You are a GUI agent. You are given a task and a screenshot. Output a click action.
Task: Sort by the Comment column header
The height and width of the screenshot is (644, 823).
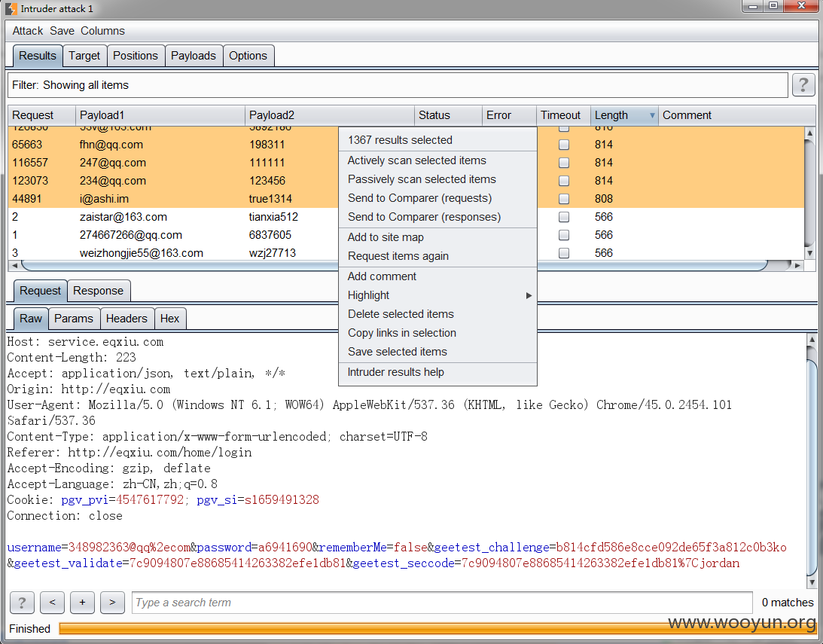tap(737, 115)
